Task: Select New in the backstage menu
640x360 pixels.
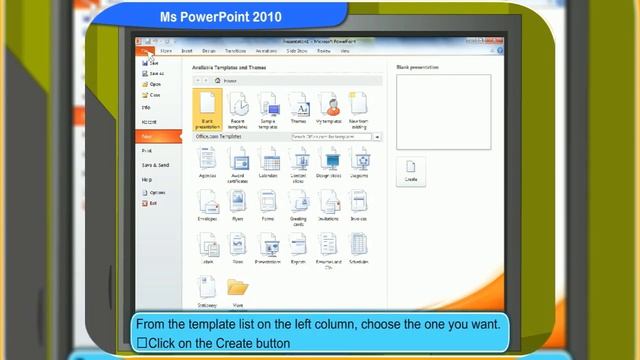Action: pyautogui.click(x=159, y=136)
